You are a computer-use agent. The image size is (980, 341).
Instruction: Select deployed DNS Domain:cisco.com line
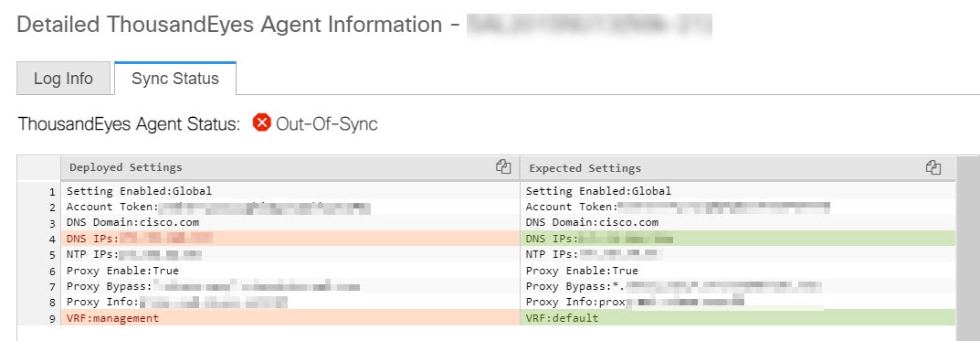(x=290, y=222)
